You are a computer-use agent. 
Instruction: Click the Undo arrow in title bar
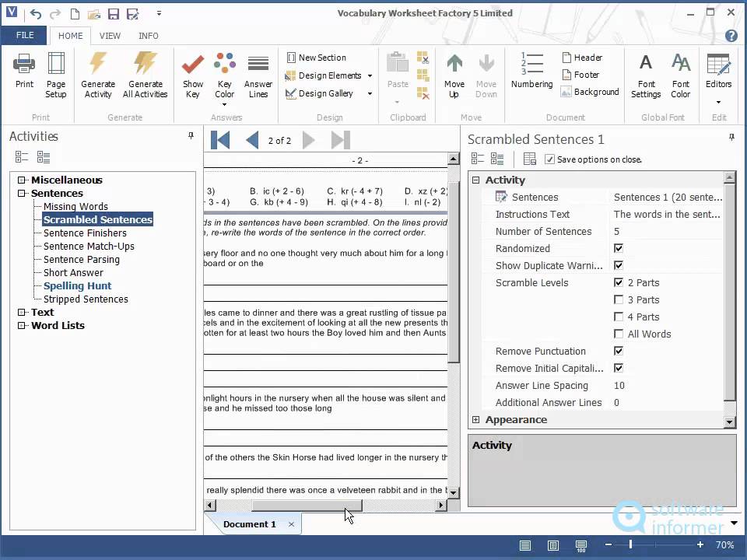[36, 14]
